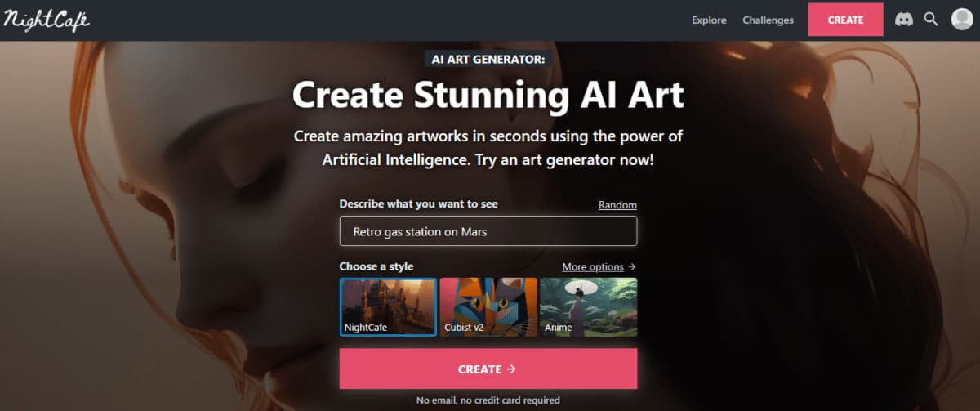Viewport: 980px width, 411px height.
Task: Click the search magnifier icon
Action: [931, 20]
